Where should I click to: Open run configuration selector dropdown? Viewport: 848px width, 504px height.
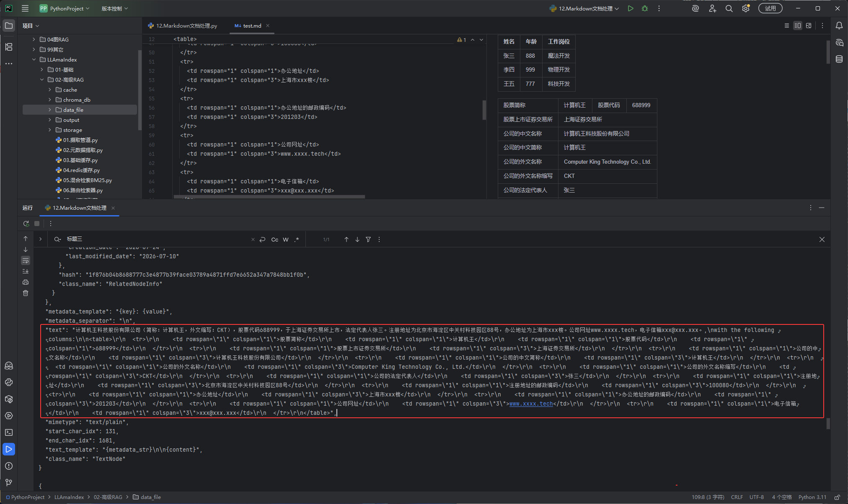pyautogui.click(x=584, y=8)
